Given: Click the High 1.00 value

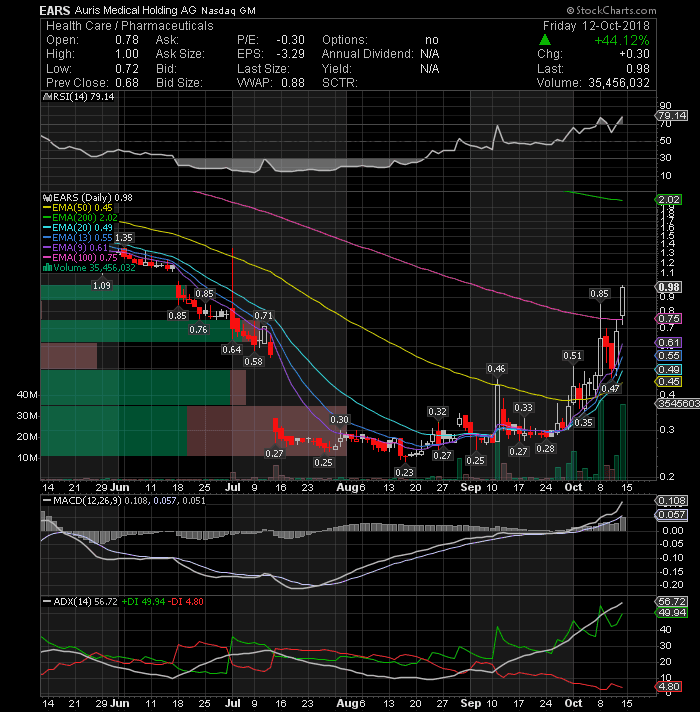Looking at the screenshot, I should coord(127,54).
